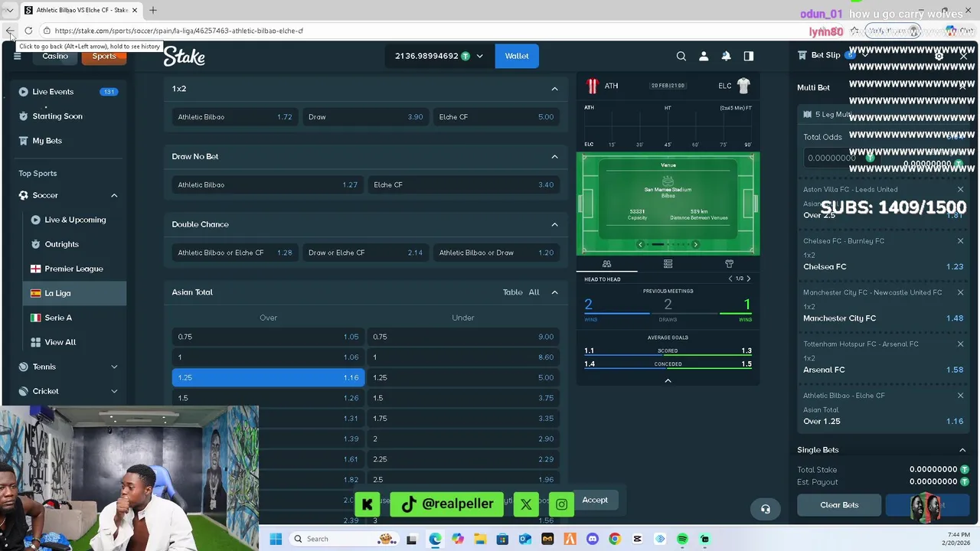
Task: Collapse the Draw No Bet section
Action: (554, 157)
